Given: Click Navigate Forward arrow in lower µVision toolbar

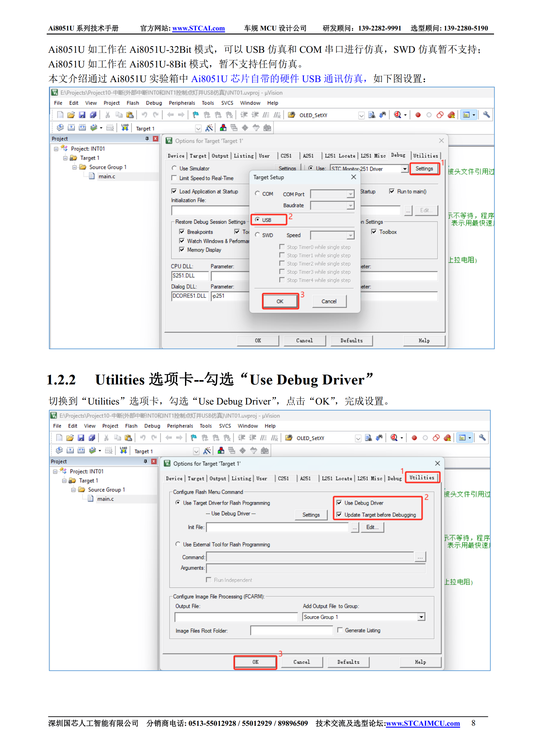Looking at the screenshot, I should (x=180, y=438).
